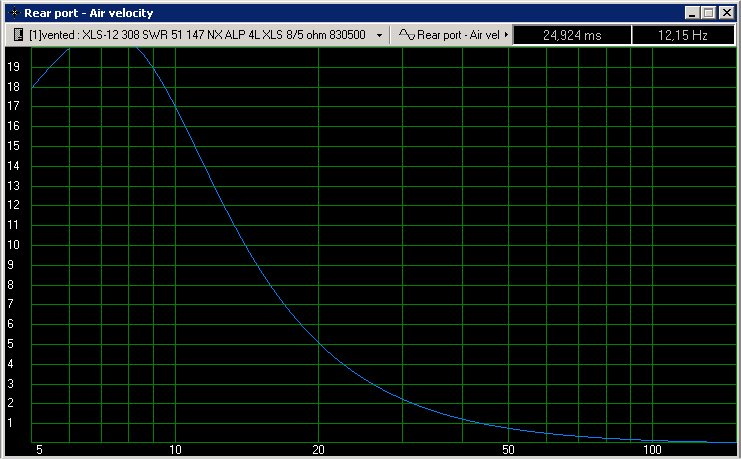
Task: Click the Y-axis label 19
Action: pos(13,67)
